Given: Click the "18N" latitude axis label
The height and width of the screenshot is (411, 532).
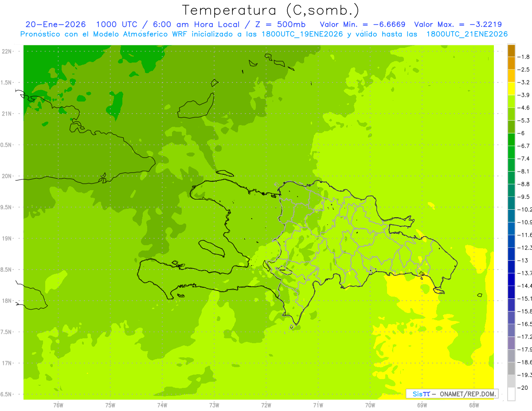Looking at the screenshot, I should tap(7, 301).
